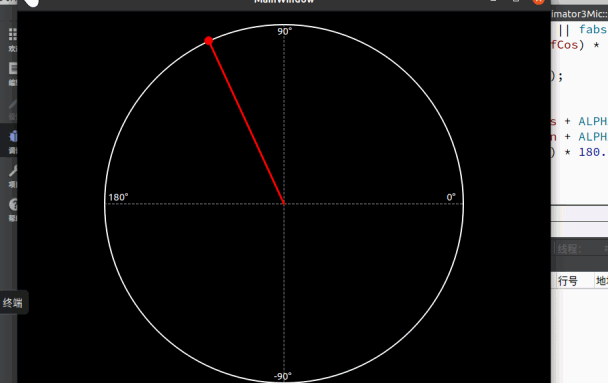Click the 'fCos)' code text in the editor
This screenshot has height=383, width=608.
568,45
